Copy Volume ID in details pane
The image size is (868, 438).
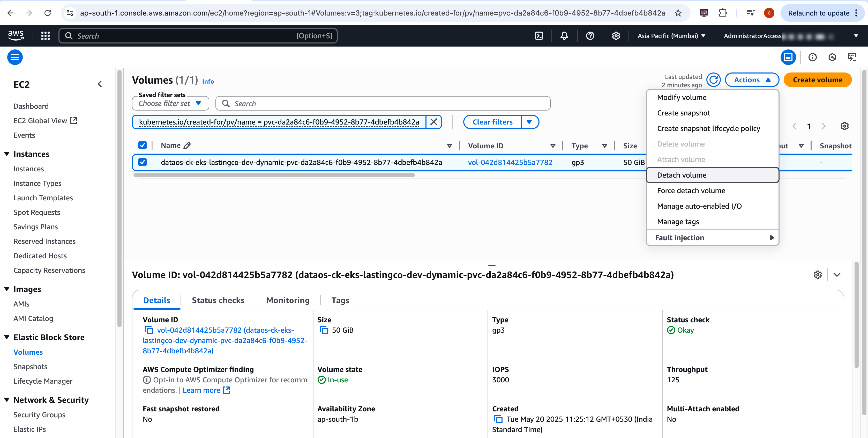click(x=149, y=330)
